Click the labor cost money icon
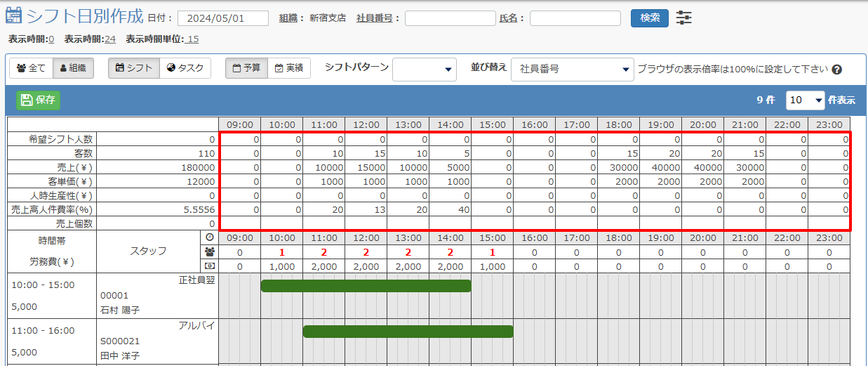 point(209,266)
